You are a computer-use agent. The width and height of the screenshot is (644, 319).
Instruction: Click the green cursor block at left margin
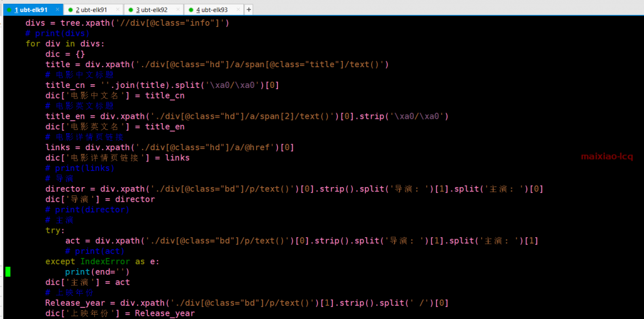8,272
